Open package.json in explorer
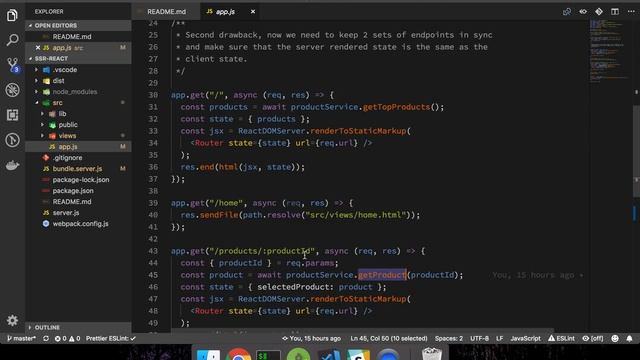Image resolution: width=640 pixels, height=360 pixels. pyautogui.click(x=78, y=191)
